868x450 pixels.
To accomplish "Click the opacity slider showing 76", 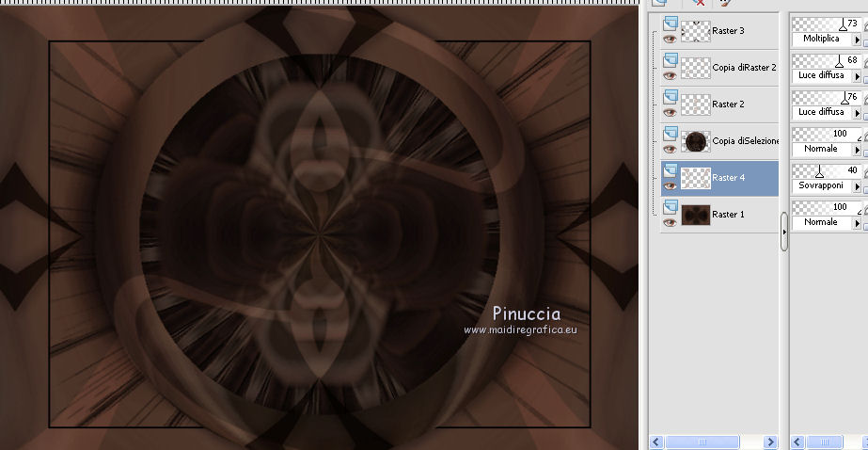I will 827,97.
